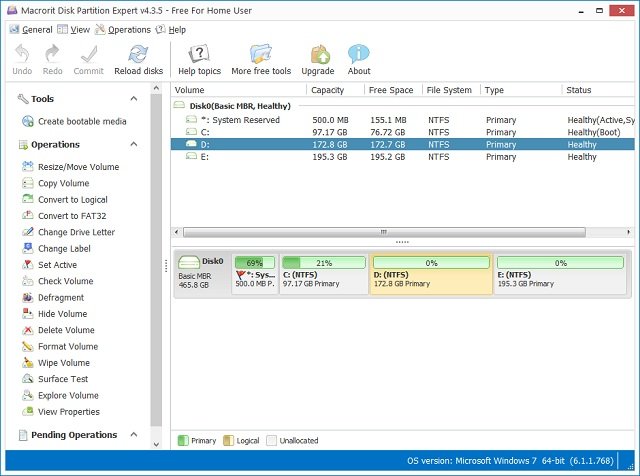
Task: Choose Wipe Volume operation
Action: [56, 363]
